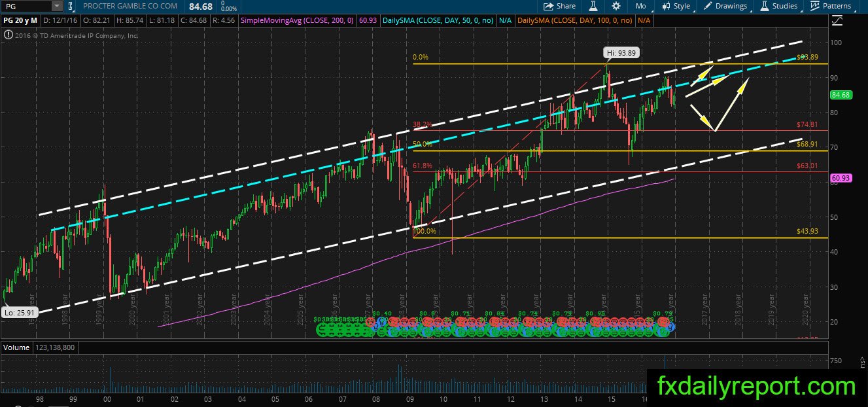868x407 pixels.
Task: Click the Lo: 25.91 price bubble
Action: point(18,313)
